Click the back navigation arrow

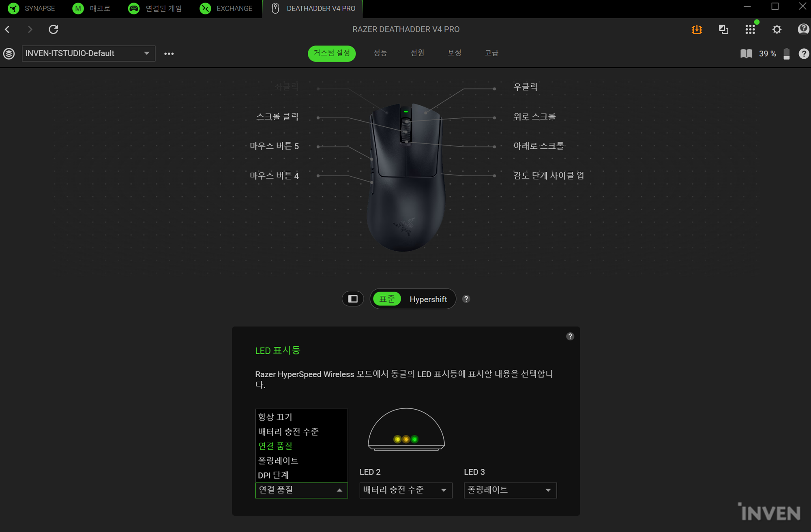[7, 29]
